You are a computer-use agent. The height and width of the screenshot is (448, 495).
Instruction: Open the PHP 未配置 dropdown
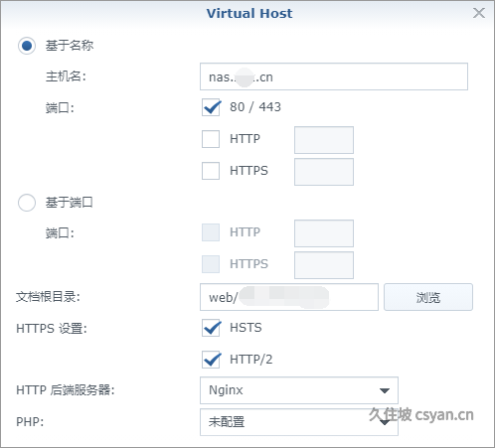point(299,422)
